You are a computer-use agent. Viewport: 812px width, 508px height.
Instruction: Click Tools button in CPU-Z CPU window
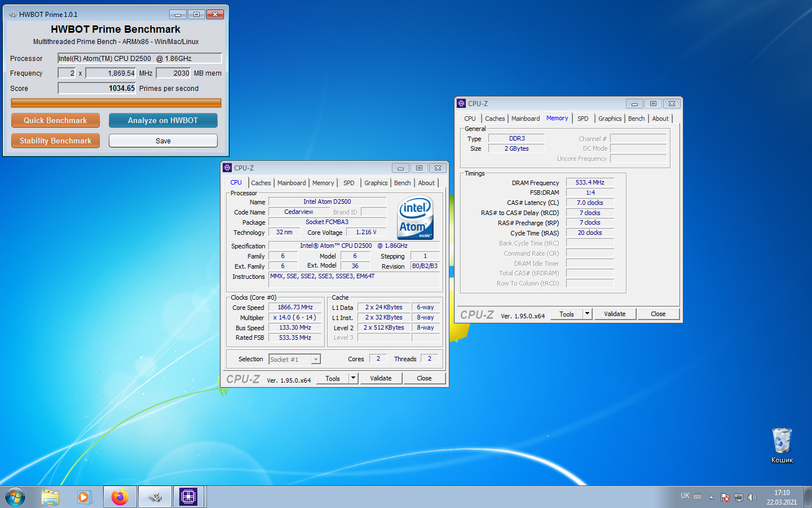[333, 379]
